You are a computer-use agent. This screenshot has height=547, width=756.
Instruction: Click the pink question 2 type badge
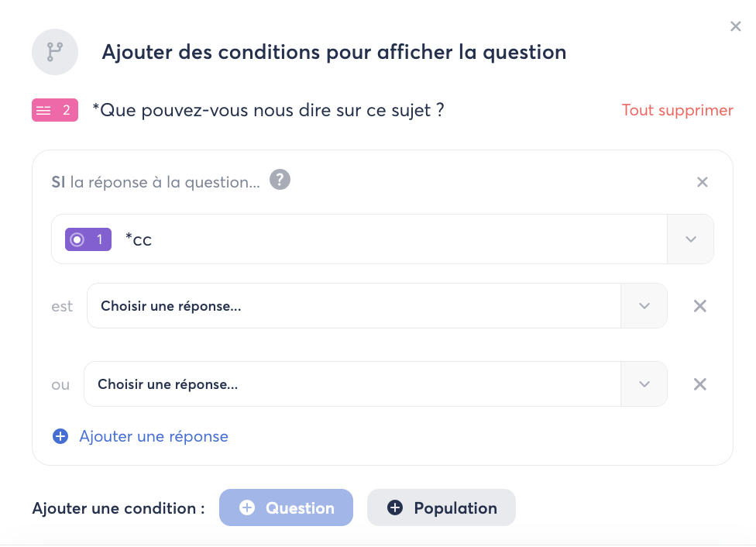54,110
